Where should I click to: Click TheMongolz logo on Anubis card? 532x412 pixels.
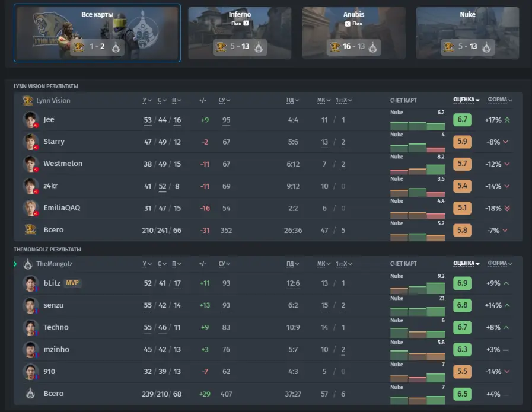(372, 47)
